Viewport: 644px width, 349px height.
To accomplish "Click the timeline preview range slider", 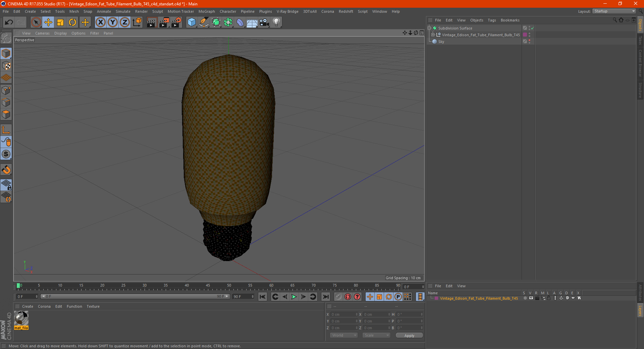I will point(135,296).
